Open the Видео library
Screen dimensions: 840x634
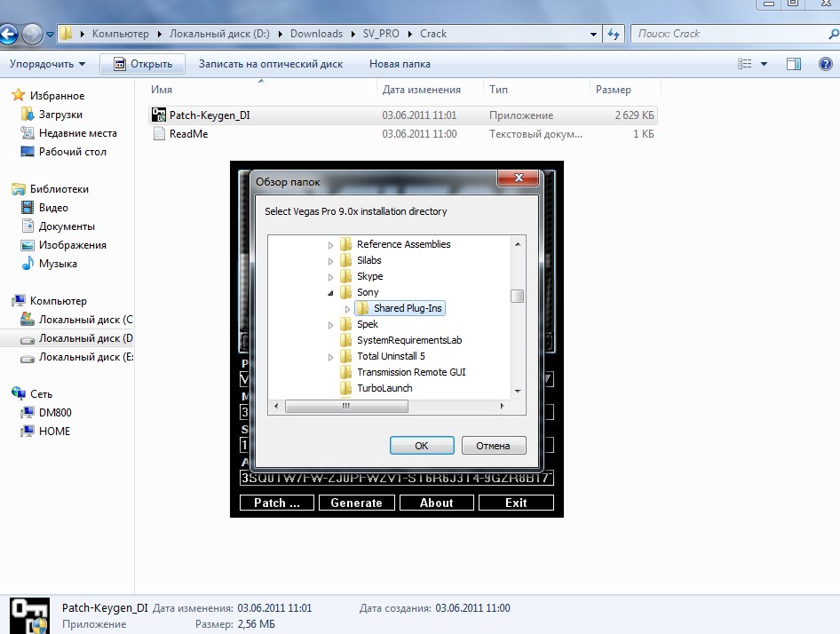[x=53, y=208]
